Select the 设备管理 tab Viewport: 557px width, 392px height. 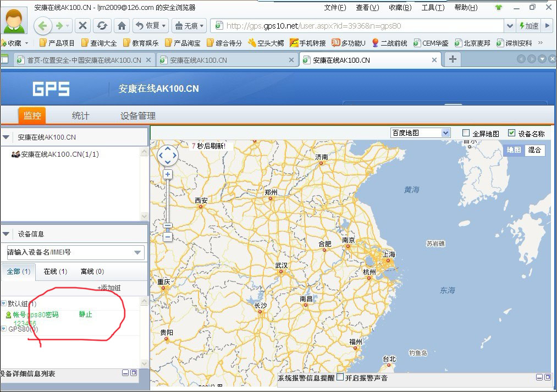[x=138, y=115]
